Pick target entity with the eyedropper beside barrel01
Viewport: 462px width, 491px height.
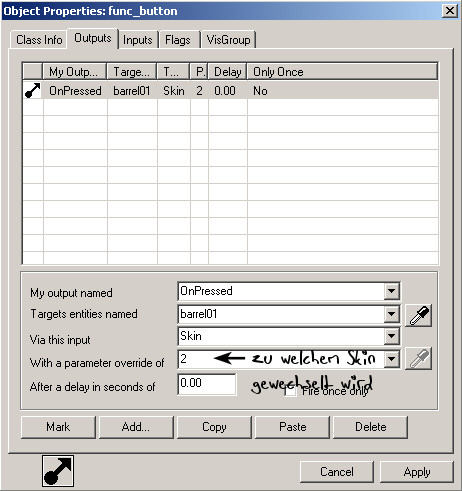[x=419, y=315]
